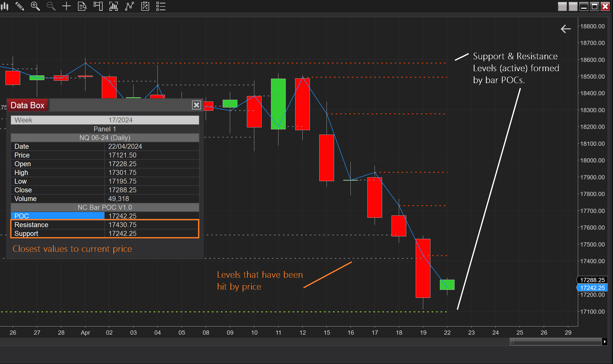The image size is (613, 364).
Task: Click the Resistance row in Data Box
Action: pos(105,225)
